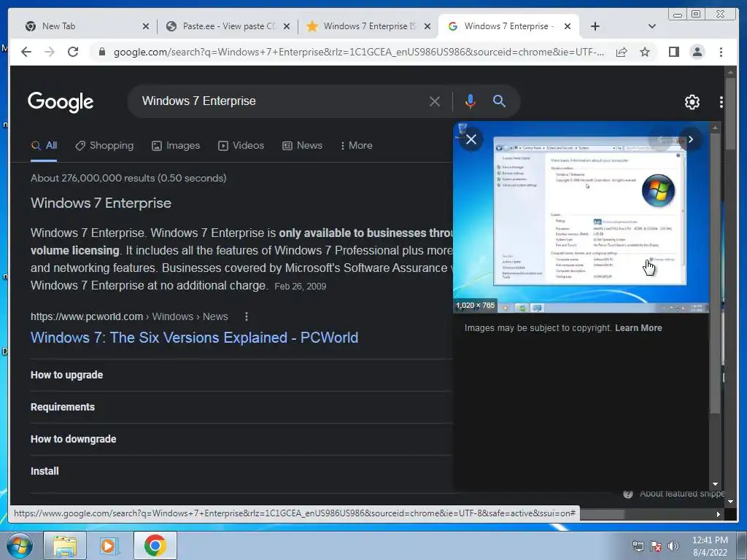Select the All search filter
The width and height of the screenshot is (747, 560).
(x=44, y=146)
